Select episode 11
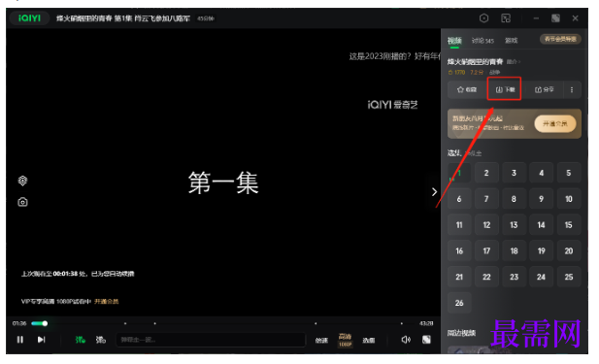 tap(459, 225)
